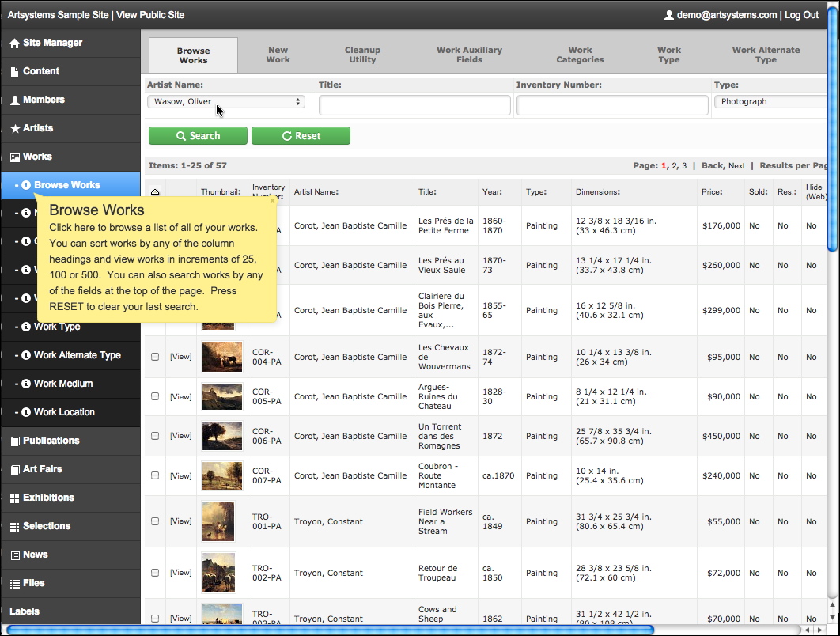Open the View Public Site link
840x636 pixels.
tap(150, 15)
